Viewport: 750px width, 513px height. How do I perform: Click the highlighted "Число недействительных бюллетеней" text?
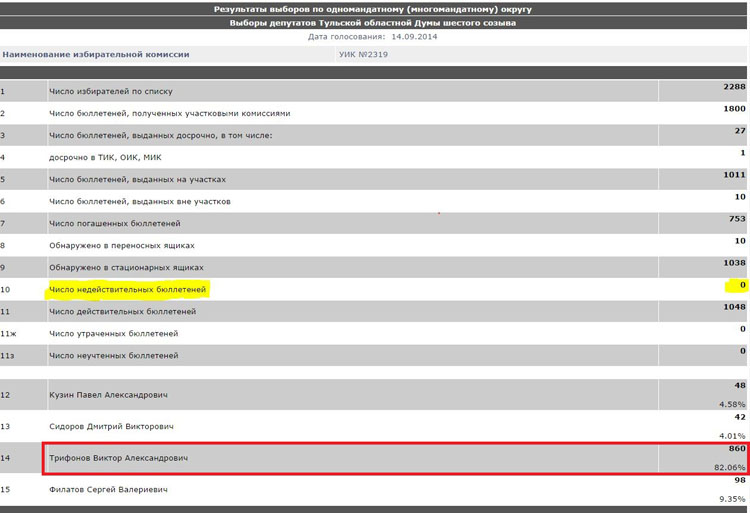click(128, 289)
